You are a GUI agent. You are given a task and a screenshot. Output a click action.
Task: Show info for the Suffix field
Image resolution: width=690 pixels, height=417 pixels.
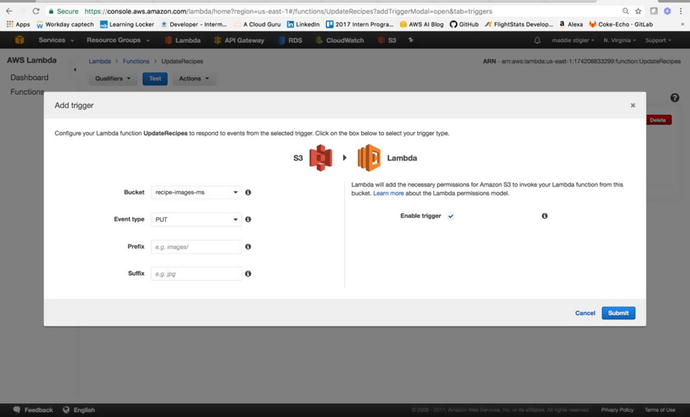248,273
